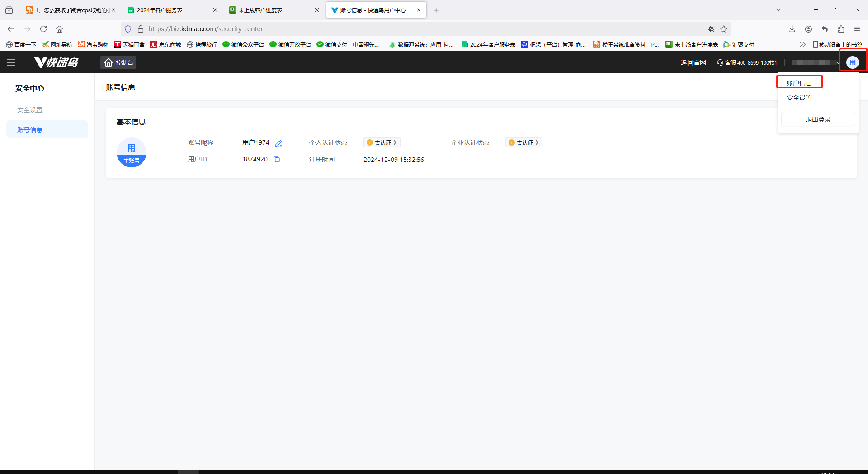Screen dimensions: 868x474
Task: Open the Firefox downloads panel
Action: point(792,29)
